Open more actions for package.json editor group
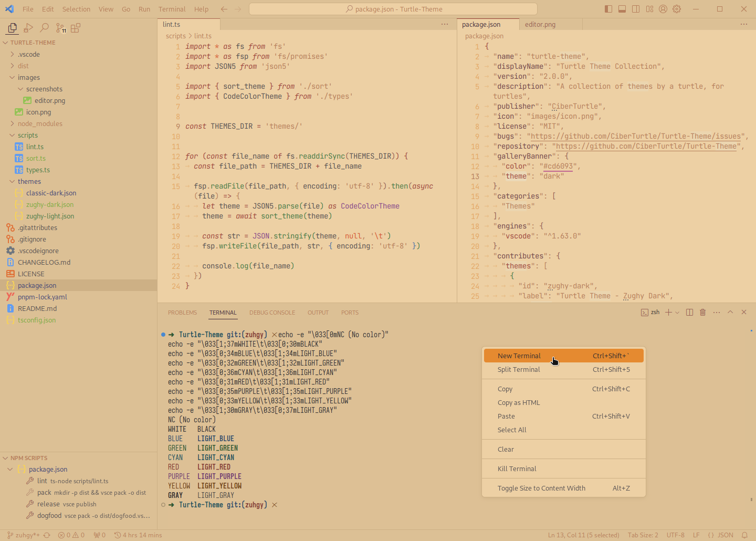The width and height of the screenshot is (756, 541). (x=744, y=24)
